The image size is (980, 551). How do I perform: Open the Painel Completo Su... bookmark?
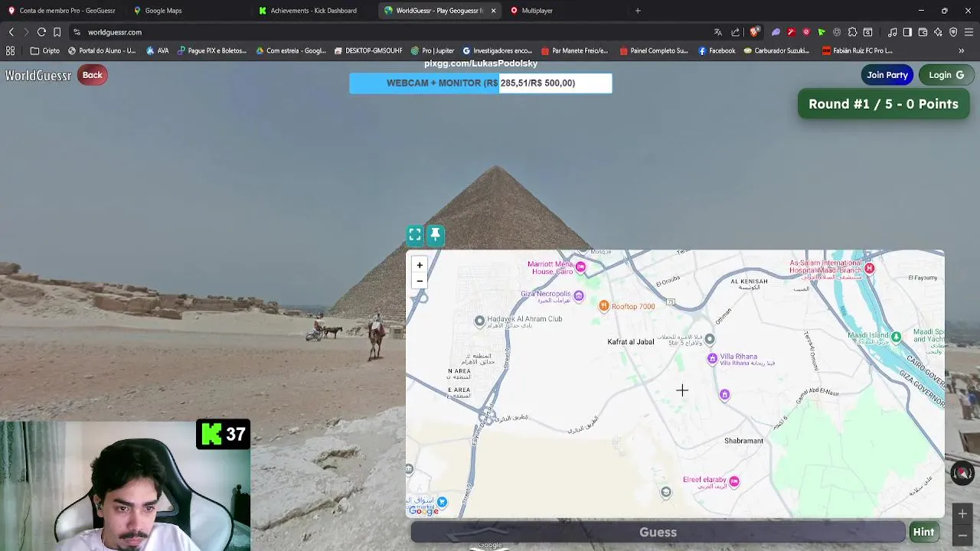tap(653, 51)
